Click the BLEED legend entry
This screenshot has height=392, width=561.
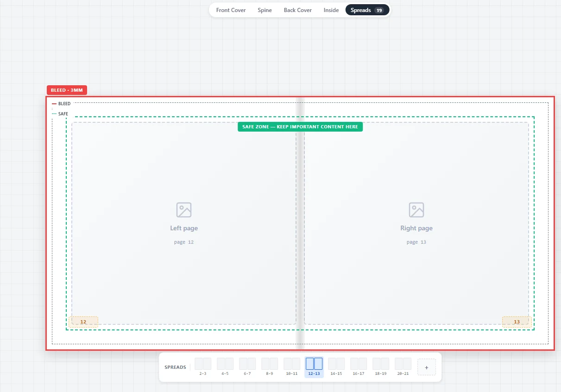[61, 104]
